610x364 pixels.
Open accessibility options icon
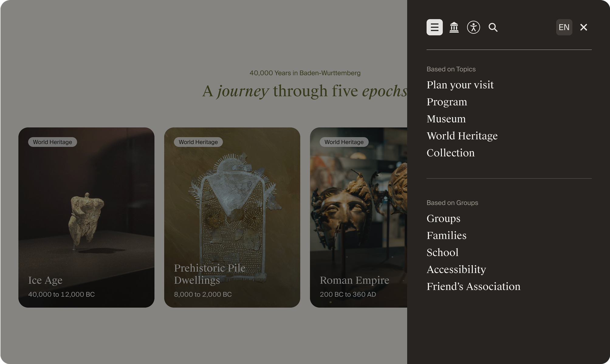[473, 27]
